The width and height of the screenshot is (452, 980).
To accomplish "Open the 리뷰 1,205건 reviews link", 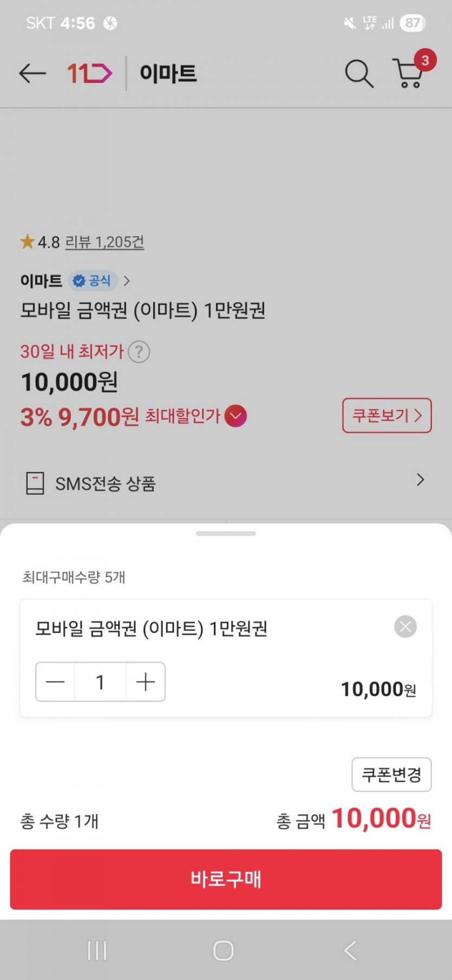I will click(x=104, y=242).
